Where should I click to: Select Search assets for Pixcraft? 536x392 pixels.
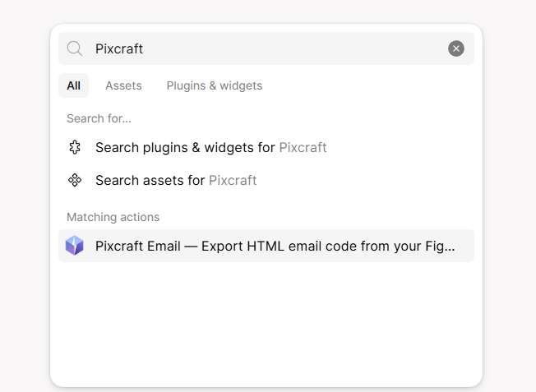[266, 180]
